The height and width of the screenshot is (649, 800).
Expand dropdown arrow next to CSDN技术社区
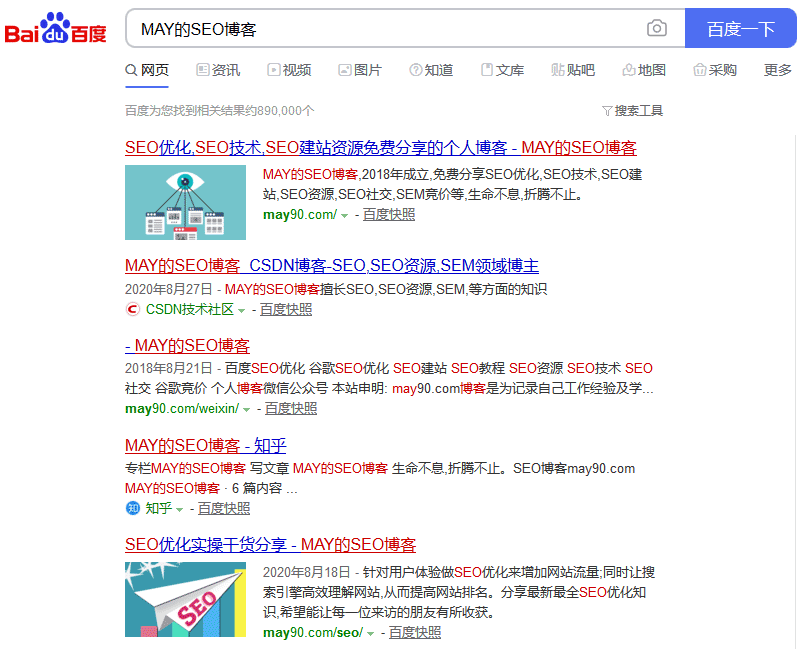[x=241, y=311]
